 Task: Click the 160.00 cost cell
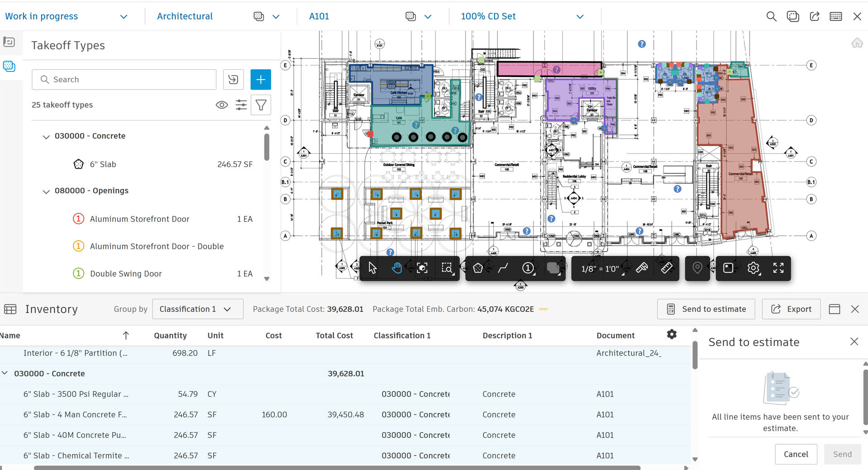pyautogui.click(x=274, y=414)
